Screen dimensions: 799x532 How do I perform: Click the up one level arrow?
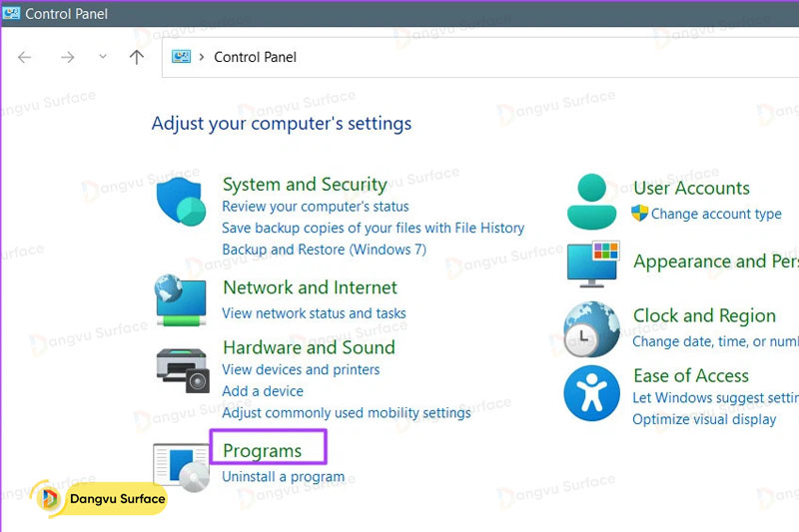coord(137,57)
